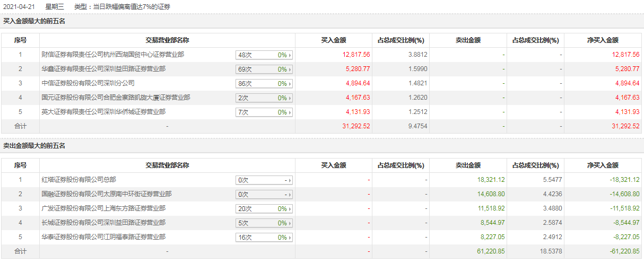Select the percentage value 3.4880
644x263 pixels.
552,208
